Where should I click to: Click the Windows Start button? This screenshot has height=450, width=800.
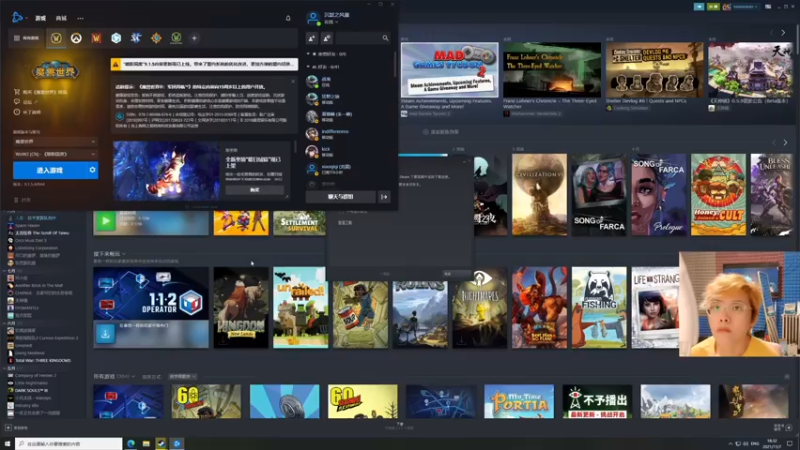tap(7, 443)
